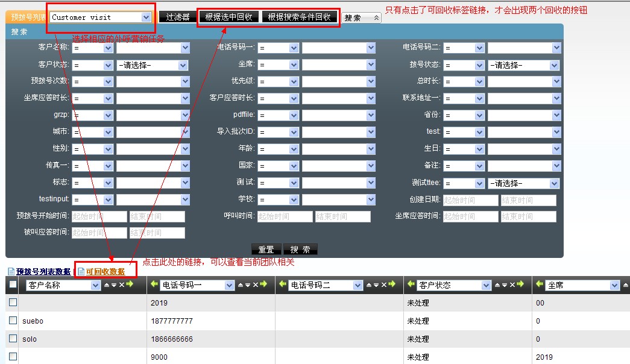Tick the checkbox for the suebo row
The height and width of the screenshot is (364, 630).
[x=13, y=321]
